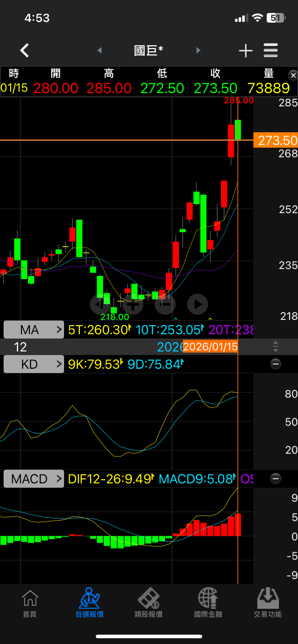Adjust panel size with up-down stepper
The image size is (298, 644).
click(276, 347)
